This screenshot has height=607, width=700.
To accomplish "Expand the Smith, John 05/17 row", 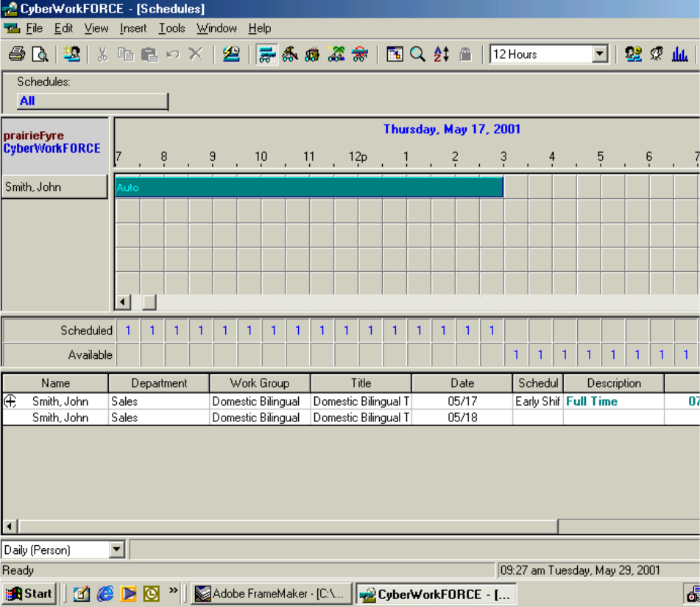I will click(10, 401).
